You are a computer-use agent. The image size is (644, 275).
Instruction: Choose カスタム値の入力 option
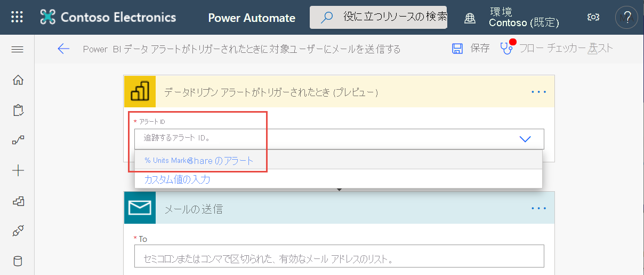[339, 179]
